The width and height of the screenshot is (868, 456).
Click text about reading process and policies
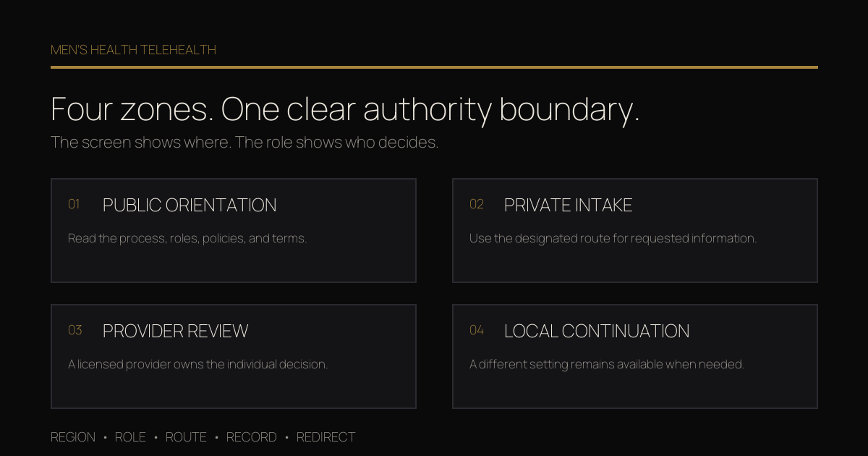[x=187, y=238]
